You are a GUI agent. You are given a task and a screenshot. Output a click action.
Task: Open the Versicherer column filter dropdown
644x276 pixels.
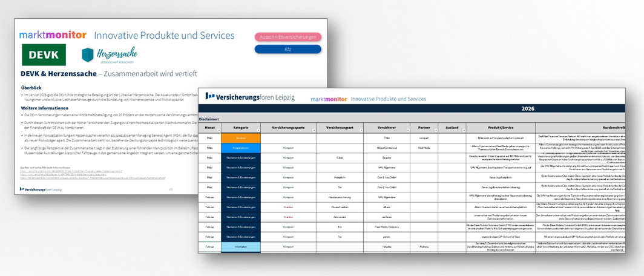tap(407, 130)
